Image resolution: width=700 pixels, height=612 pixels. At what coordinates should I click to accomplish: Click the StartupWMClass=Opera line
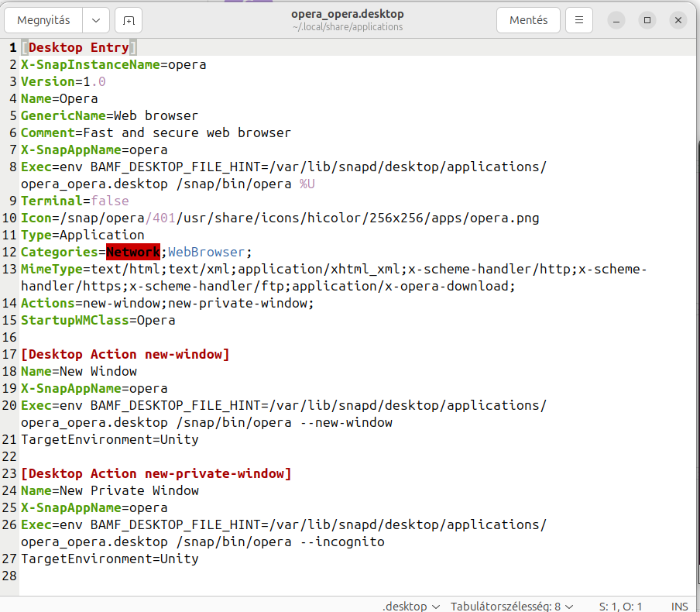(x=98, y=320)
